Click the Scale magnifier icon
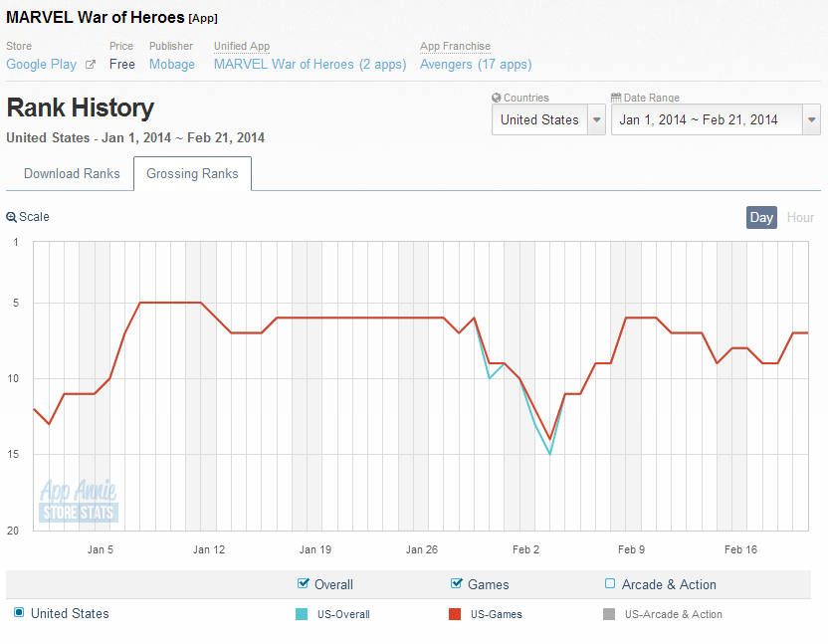828x644 pixels. coord(11,217)
